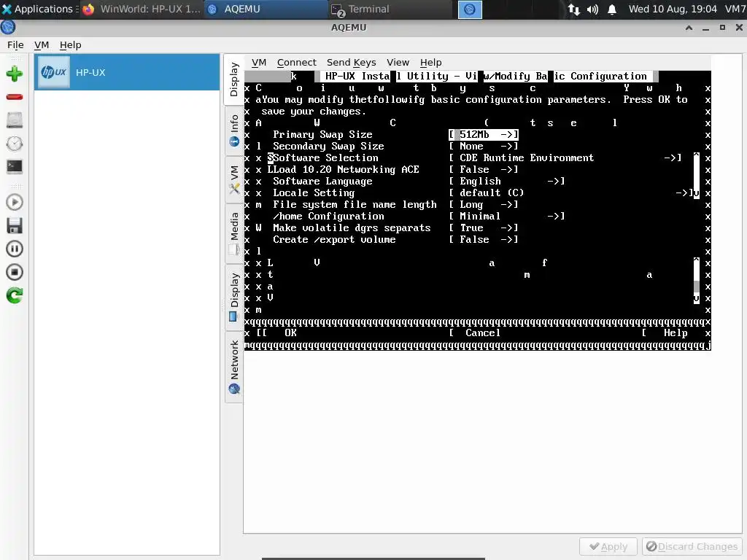Pause the VM with the pause icon
Screen dimensions: 747x560
pos(15,249)
